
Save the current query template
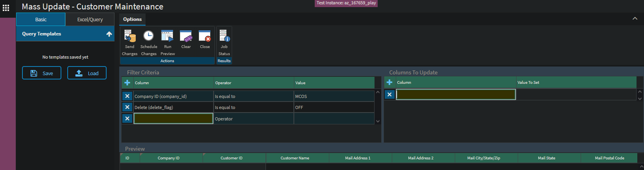(42, 73)
